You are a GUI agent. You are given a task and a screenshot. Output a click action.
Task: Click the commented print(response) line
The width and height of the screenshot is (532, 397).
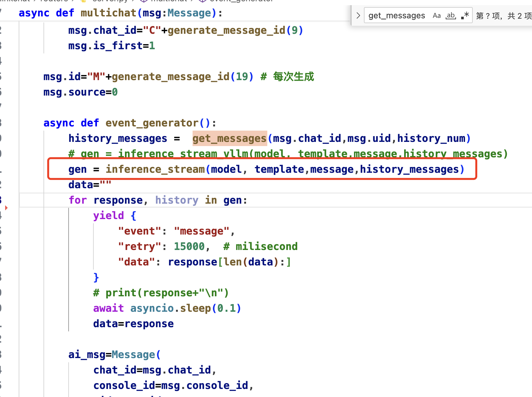[161, 293]
